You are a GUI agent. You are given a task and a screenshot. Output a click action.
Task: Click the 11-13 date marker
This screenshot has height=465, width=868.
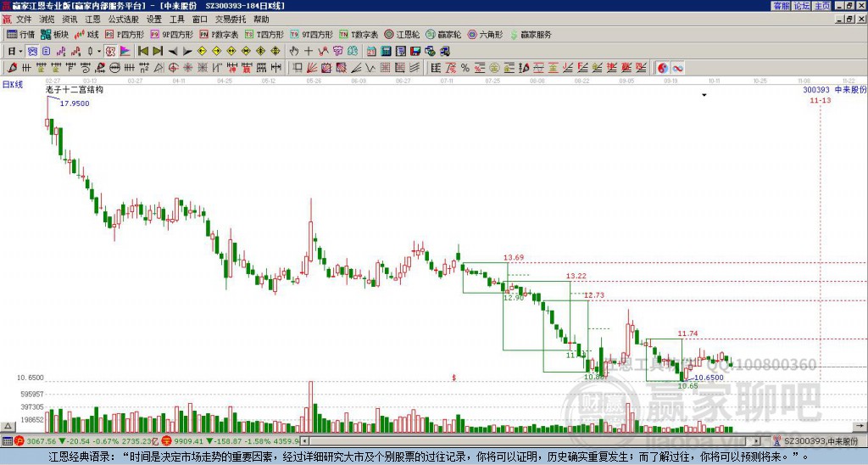[820, 100]
